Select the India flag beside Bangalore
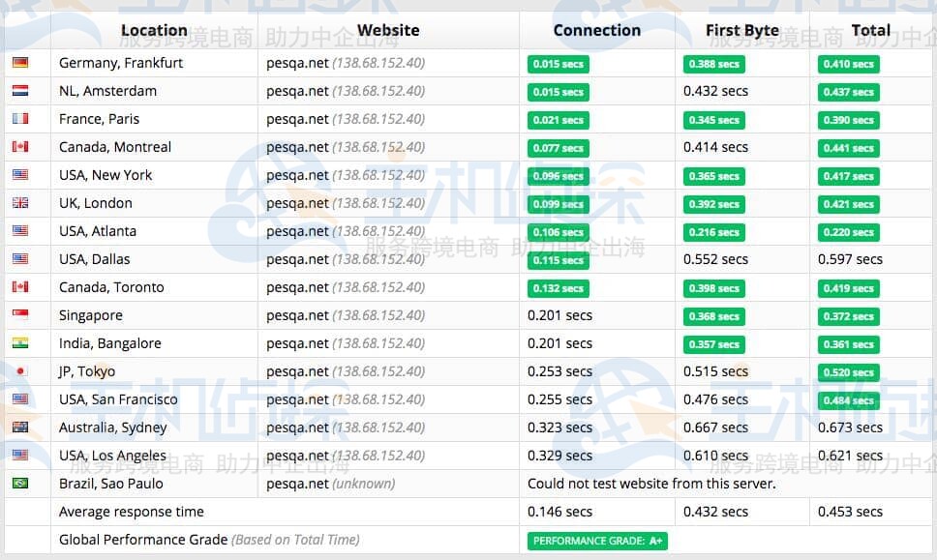 tap(20, 343)
